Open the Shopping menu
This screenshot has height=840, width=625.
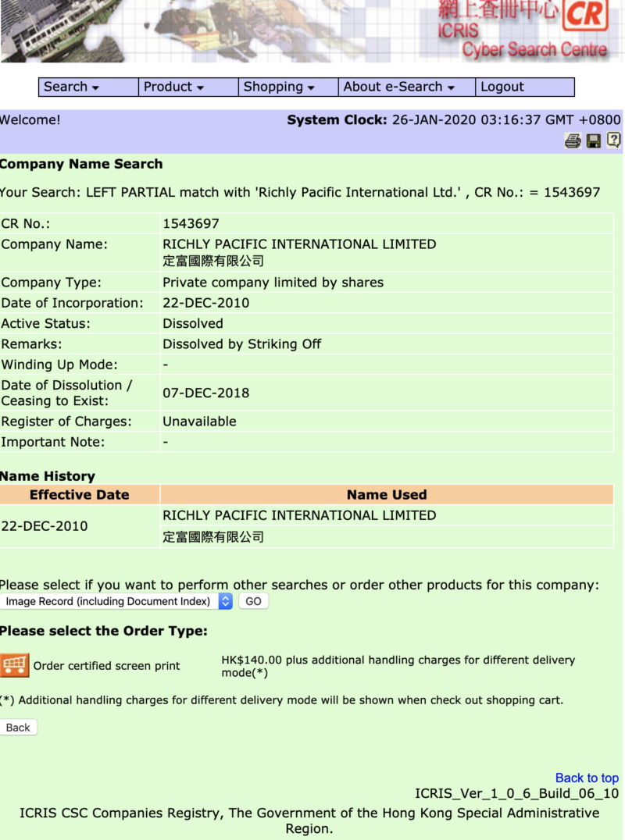(288, 87)
